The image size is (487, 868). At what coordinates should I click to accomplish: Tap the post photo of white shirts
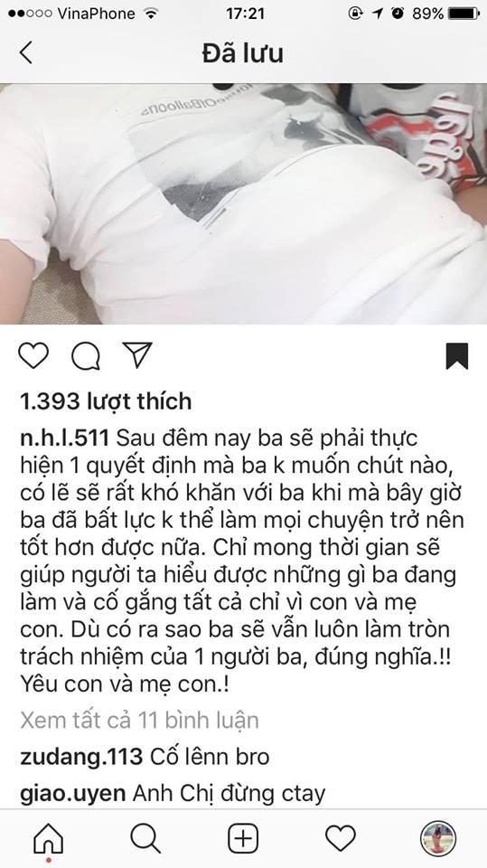(244, 203)
